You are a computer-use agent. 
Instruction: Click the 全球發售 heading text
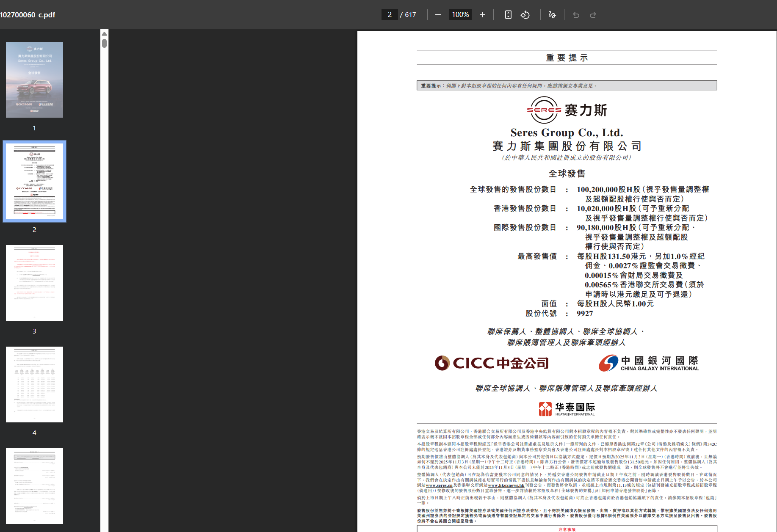567,174
